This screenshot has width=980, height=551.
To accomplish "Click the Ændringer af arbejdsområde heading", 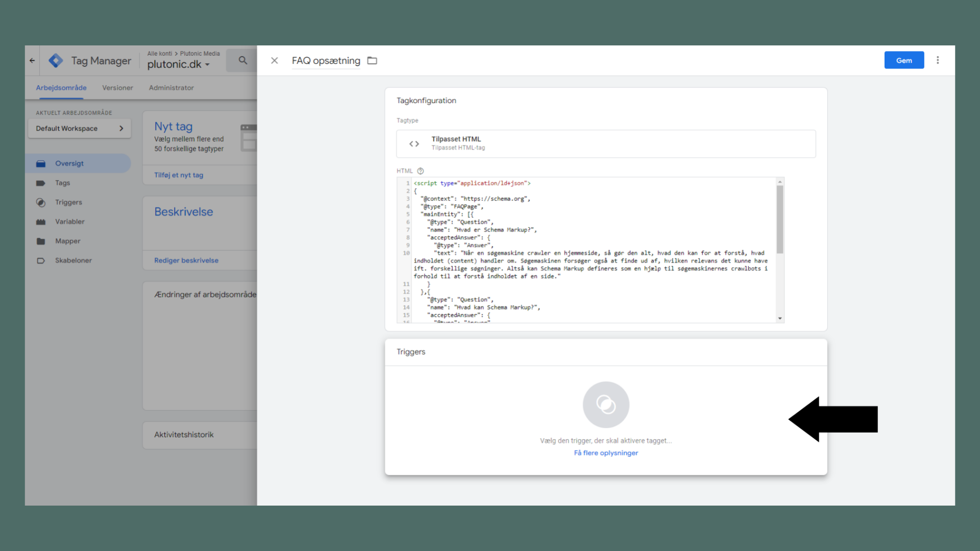I will tap(205, 294).
